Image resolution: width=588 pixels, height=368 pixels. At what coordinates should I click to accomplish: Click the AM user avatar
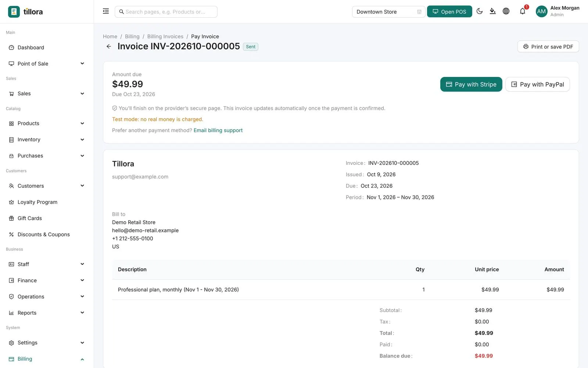[541, 11]
